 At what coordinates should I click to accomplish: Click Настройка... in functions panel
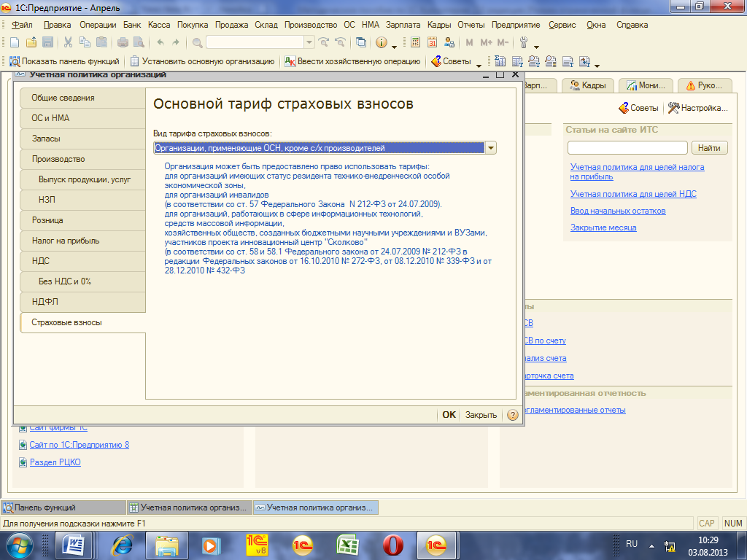coord(698,108)
